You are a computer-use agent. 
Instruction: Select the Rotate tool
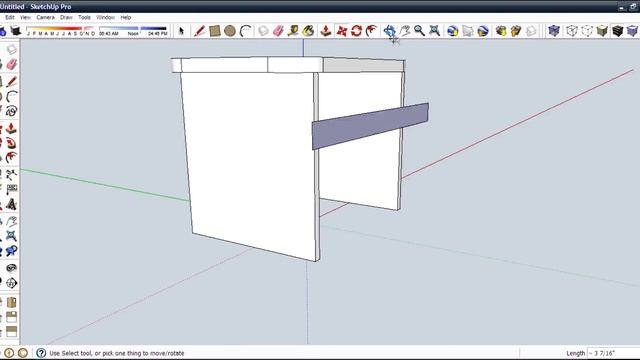point(356,31)
